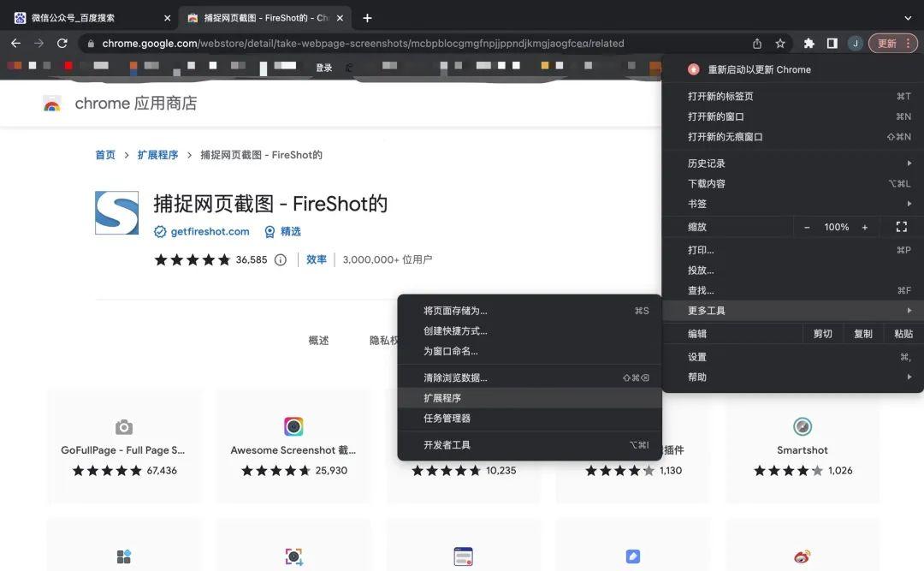
Task: Click the Weibo red eye icon
Action: [803, 556]
